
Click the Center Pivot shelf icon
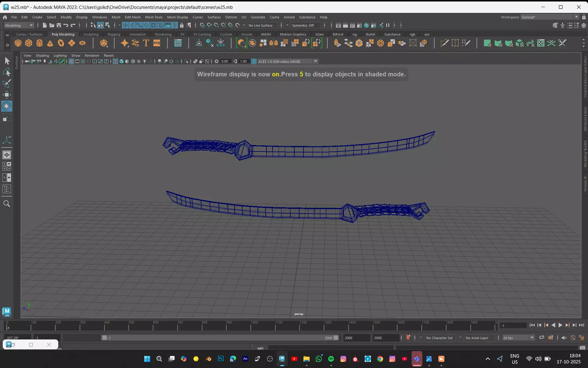click(199, 43)
